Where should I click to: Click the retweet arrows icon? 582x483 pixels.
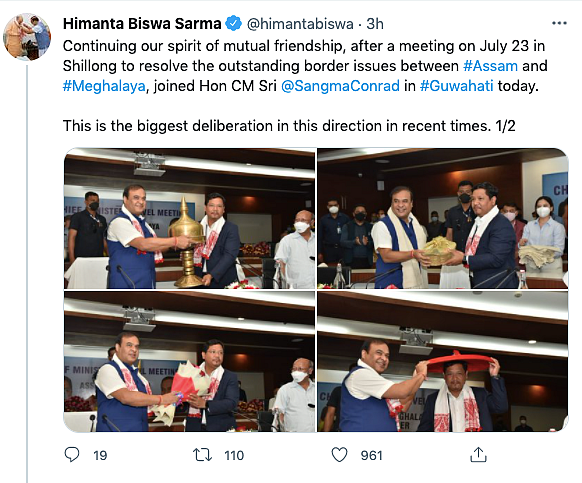coord(202,455)
